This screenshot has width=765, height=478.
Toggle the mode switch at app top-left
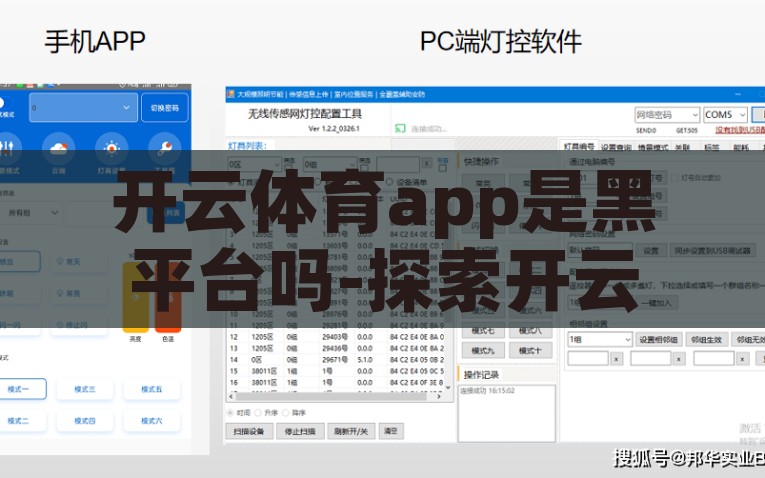(x=2, y=103)
